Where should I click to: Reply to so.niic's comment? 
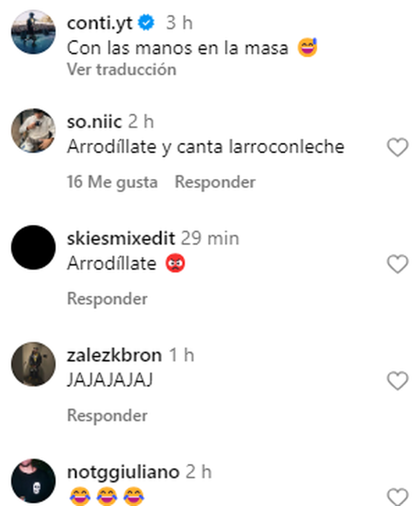click(215, 182)
